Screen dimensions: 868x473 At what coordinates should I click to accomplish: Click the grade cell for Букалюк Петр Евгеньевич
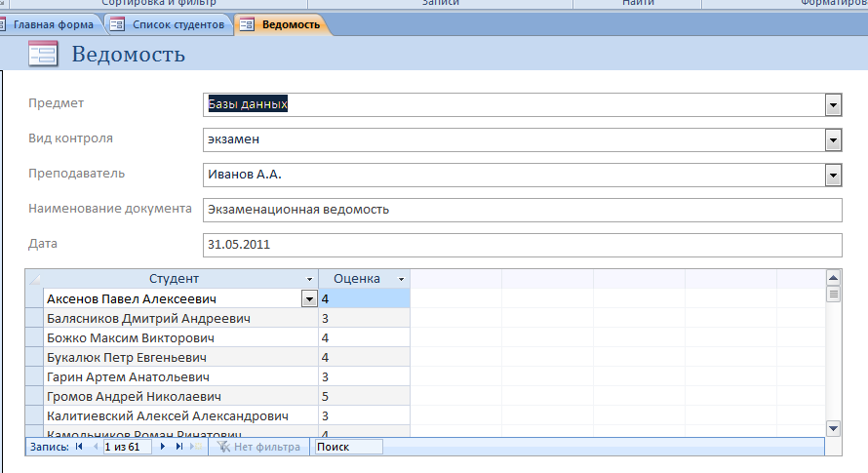[364, 357]
